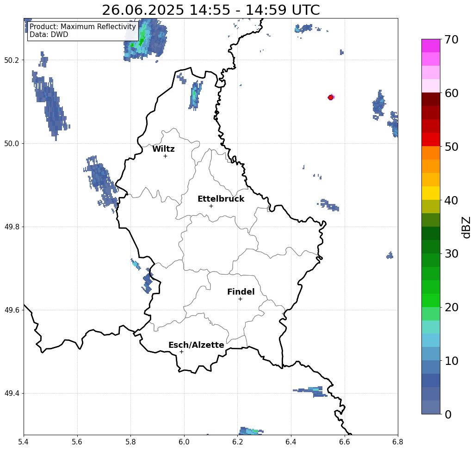The width and height of the screenshot is (476, 450).
Task: Select the Wiltz city label
Action: (163, 149)
